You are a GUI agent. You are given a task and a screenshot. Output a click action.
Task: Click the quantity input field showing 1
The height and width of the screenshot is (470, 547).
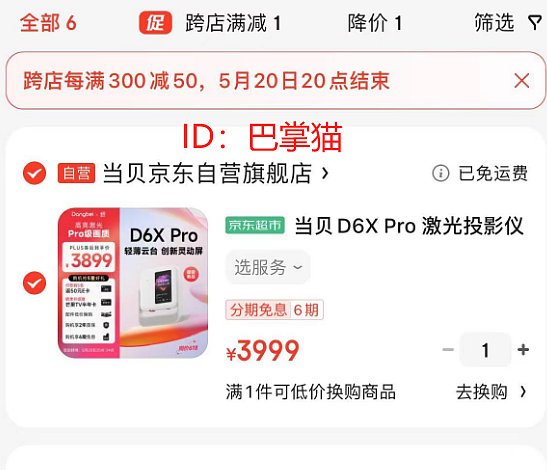485,350
